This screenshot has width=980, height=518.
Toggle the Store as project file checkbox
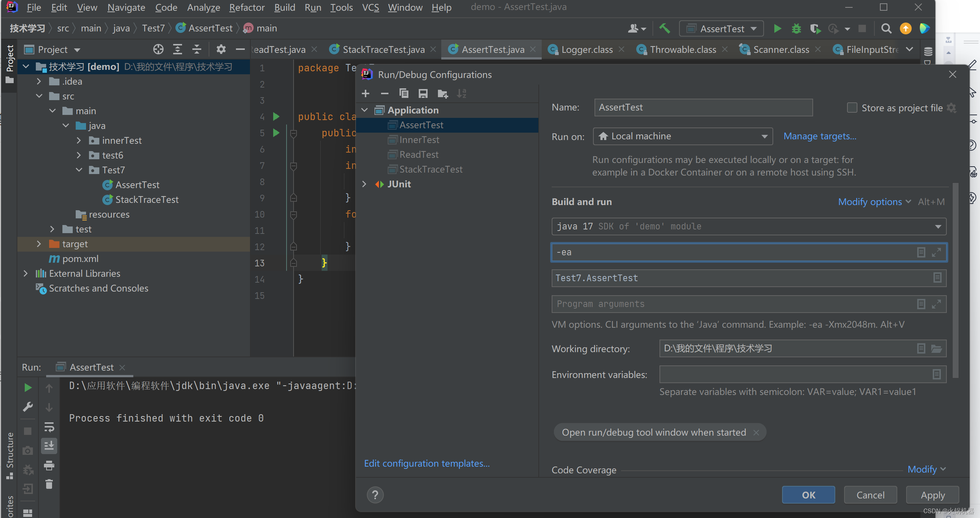pyautogui.click(x=851, y=108)
